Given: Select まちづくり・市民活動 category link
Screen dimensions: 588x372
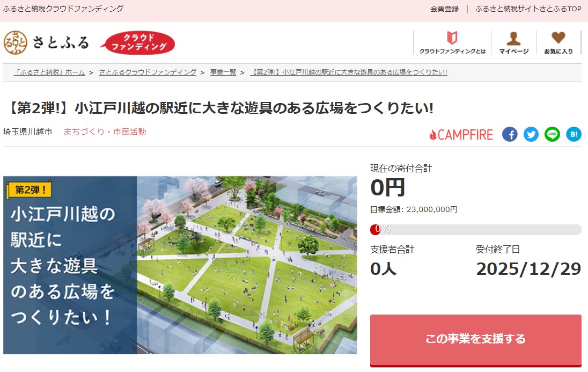Looking at the screenshot, I should [x=105, y=132].
